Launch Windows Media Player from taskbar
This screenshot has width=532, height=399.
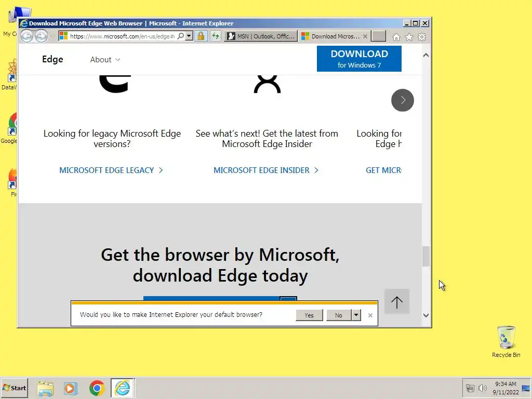[71, 388]
